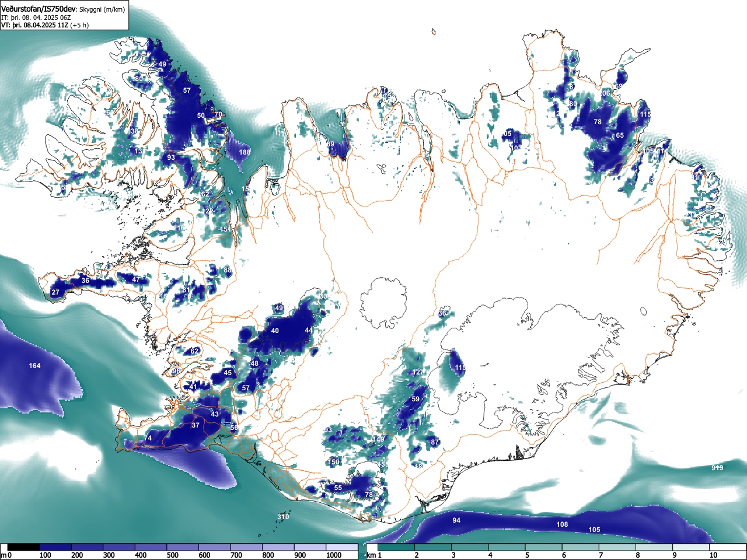Click the 59 visibility value
This screenshot has height=560, width=747.
point(416,399)
